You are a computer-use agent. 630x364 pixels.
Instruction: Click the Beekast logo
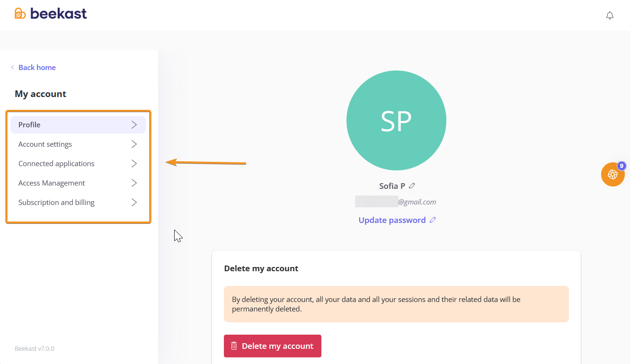pyautogui.click(x=51, y=14)
